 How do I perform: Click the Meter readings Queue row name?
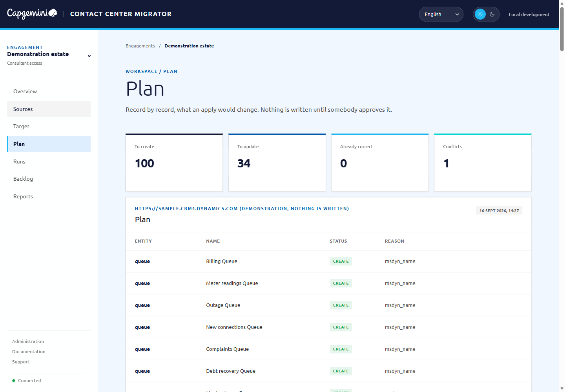(232, 283)
